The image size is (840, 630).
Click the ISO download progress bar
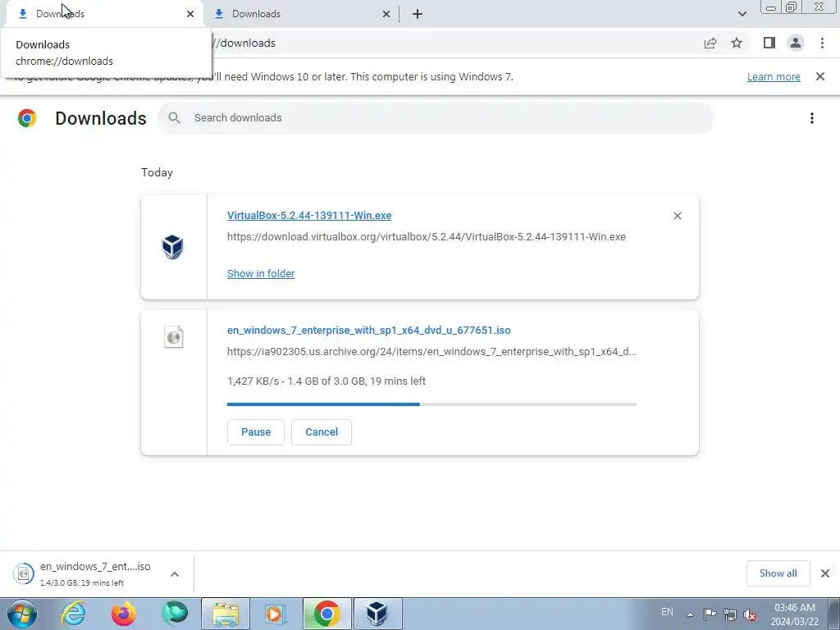(x=431, y=404)
